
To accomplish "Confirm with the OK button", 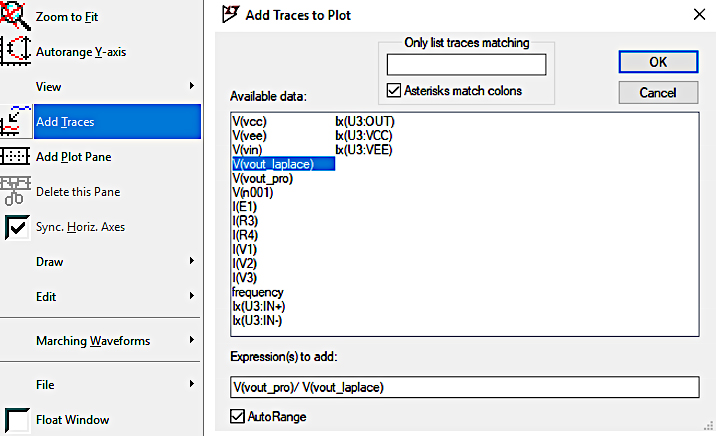I will coord(658,62).
